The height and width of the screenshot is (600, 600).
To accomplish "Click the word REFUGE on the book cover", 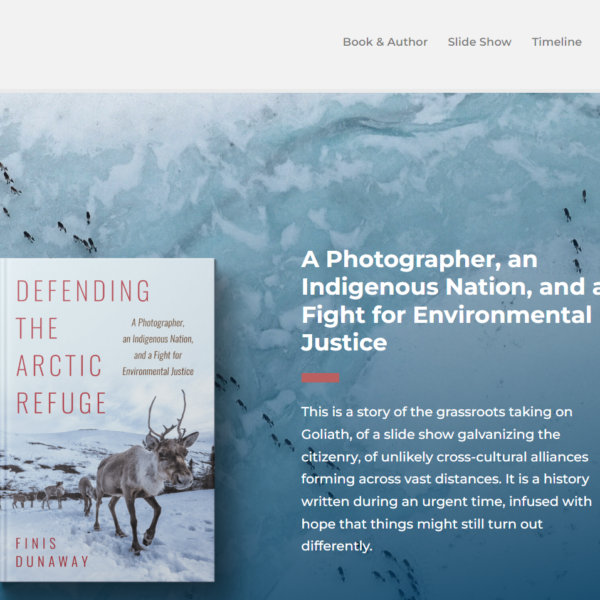I will (x=61, y=403).
